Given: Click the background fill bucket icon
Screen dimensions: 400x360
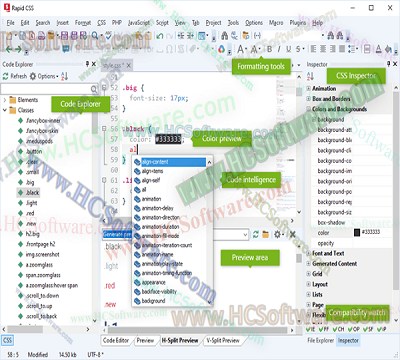Looking at the screenshot, I should click(388, 49).
